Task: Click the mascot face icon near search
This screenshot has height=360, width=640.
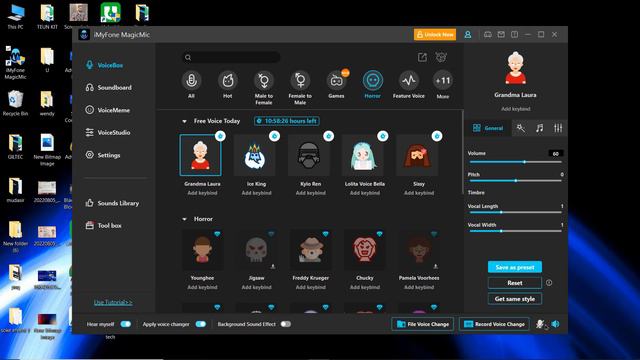Action: [441, 58]
